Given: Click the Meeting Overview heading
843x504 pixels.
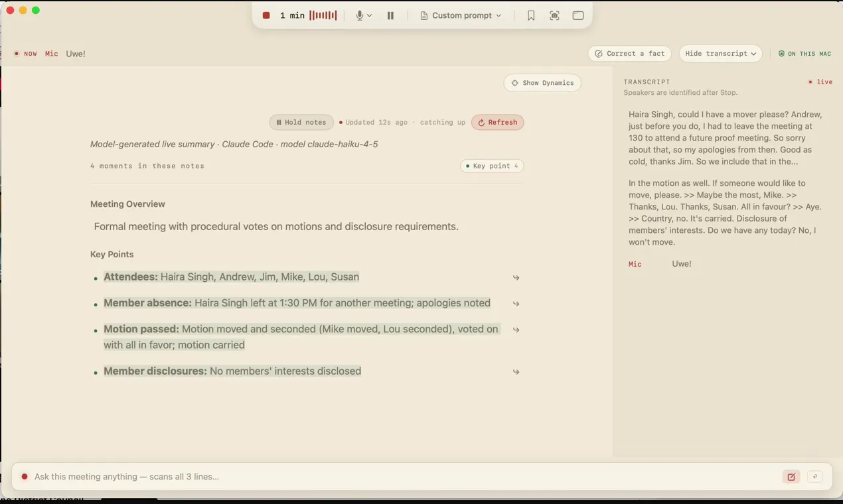Looking at the screenshot, I should 127,204.
